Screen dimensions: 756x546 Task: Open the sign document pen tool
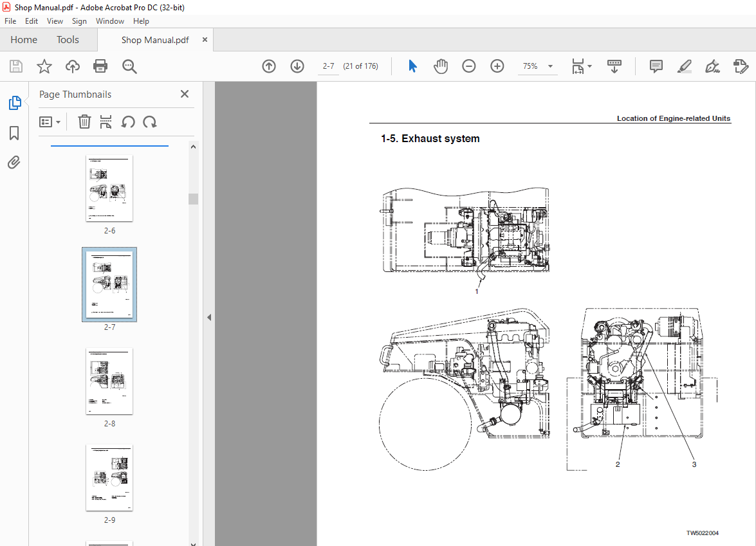point(712,66)
